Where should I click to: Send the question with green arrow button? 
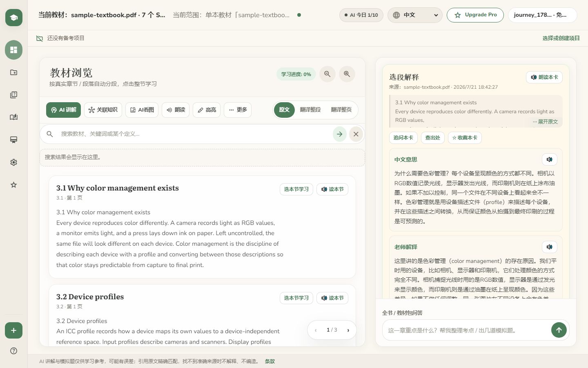click(x=559, y=330)
